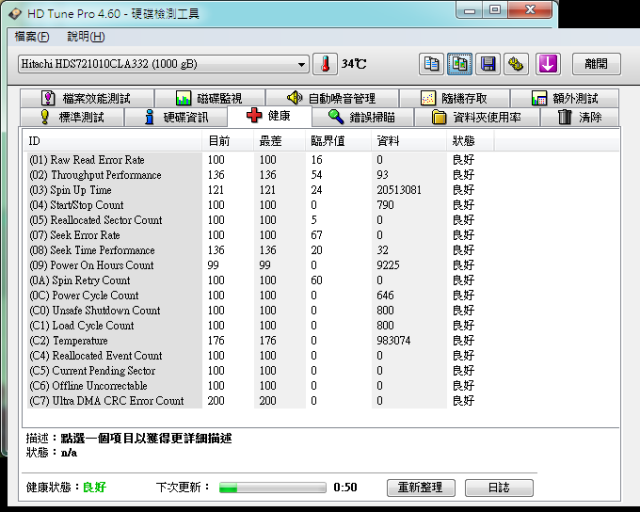Select the (01) Raw Read Error Rate row
This screenshot has height=512, width=640.
pos(261,160)
